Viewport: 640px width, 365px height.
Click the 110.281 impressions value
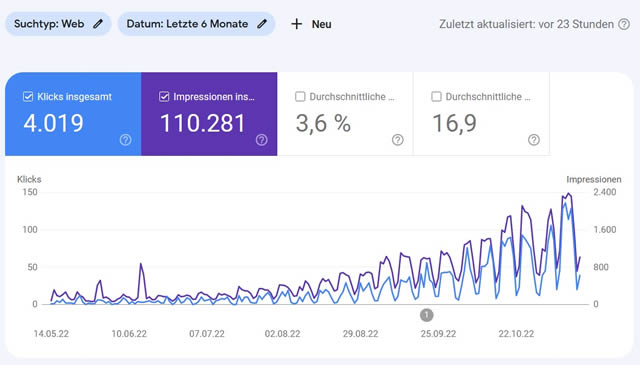click(203, 123)
